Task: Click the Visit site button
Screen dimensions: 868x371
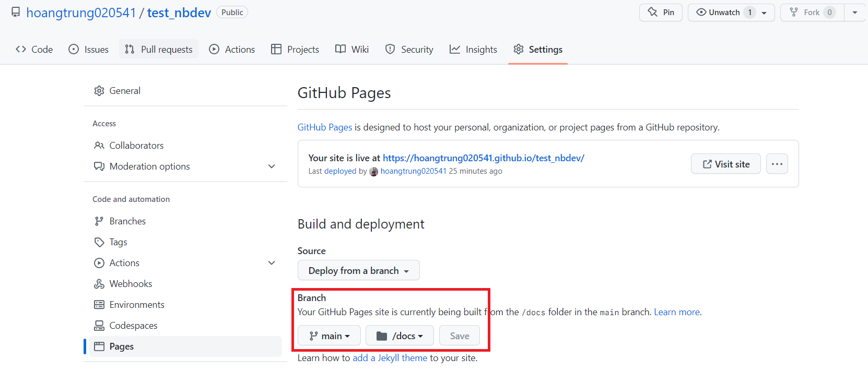Action: click(726, 164)
